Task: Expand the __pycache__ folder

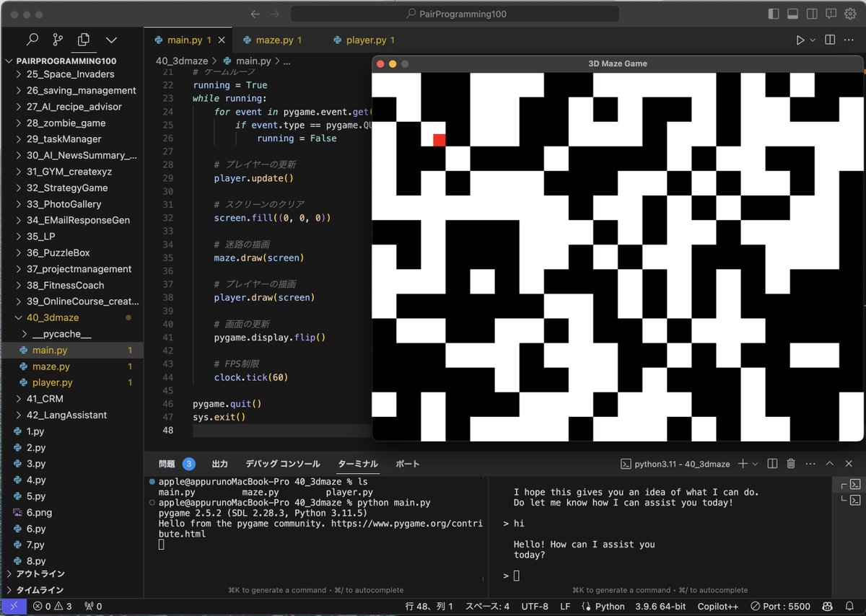Action: [62, 334]
